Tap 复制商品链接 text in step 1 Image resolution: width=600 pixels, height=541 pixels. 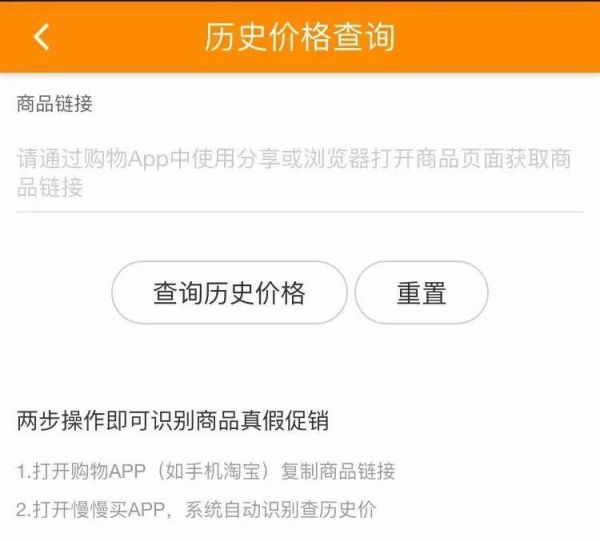click(338, 471)
